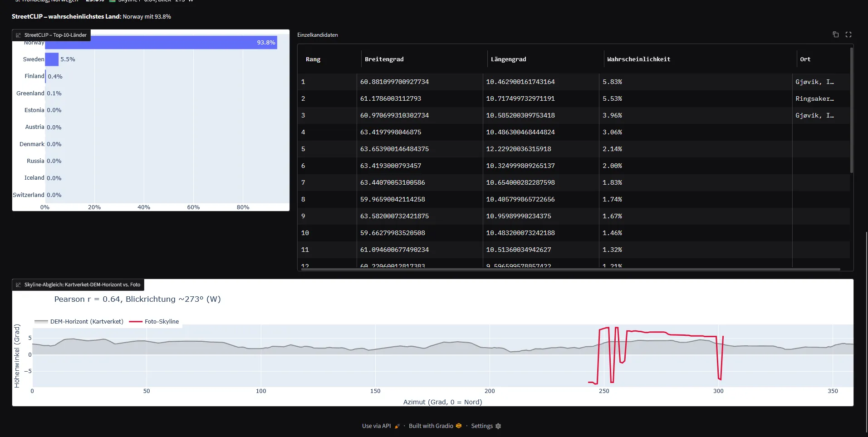
Task: Select latitude cell 59.96590042114258
Action: (420, 199)
